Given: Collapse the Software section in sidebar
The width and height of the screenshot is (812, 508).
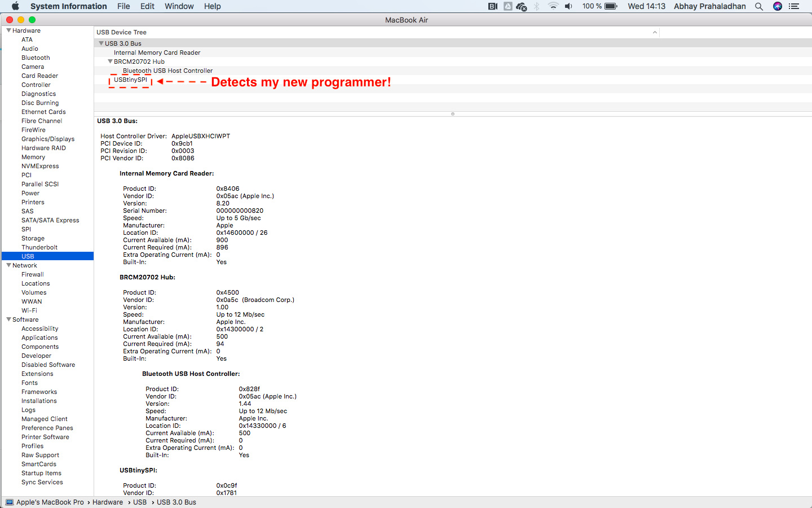Looking at the screenshot, I should 8,319.
